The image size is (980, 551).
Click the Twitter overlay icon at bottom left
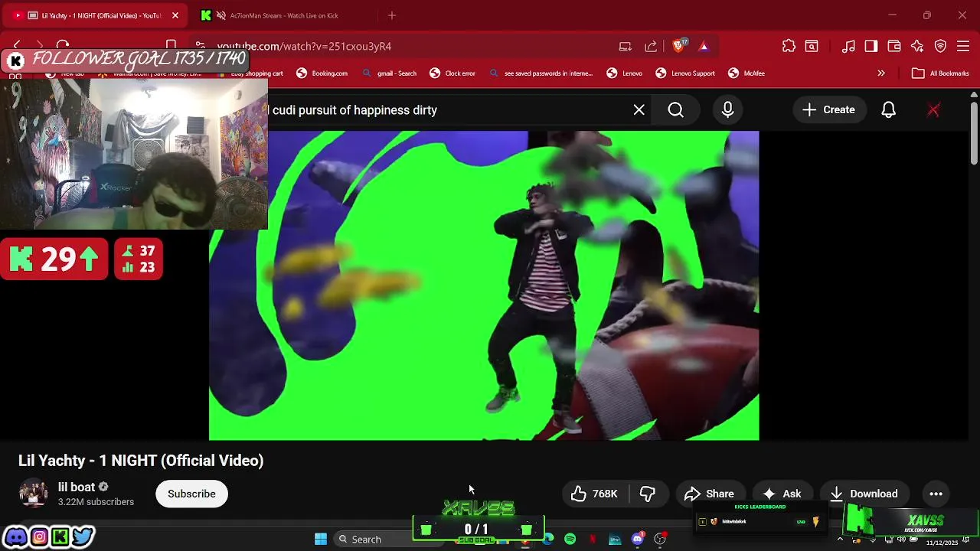pyautogui.click(x=83, y=536)
